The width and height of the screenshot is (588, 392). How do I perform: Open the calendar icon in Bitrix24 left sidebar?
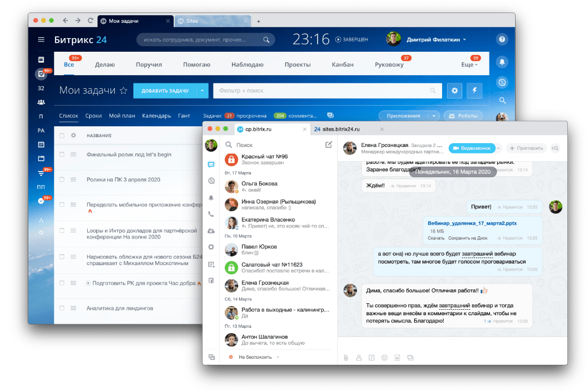(x=41, y=144)
